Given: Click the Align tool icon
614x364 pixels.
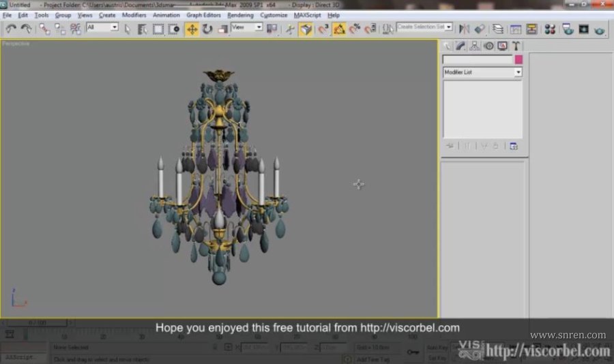Looking at the screenshot, I should [480, 29].
